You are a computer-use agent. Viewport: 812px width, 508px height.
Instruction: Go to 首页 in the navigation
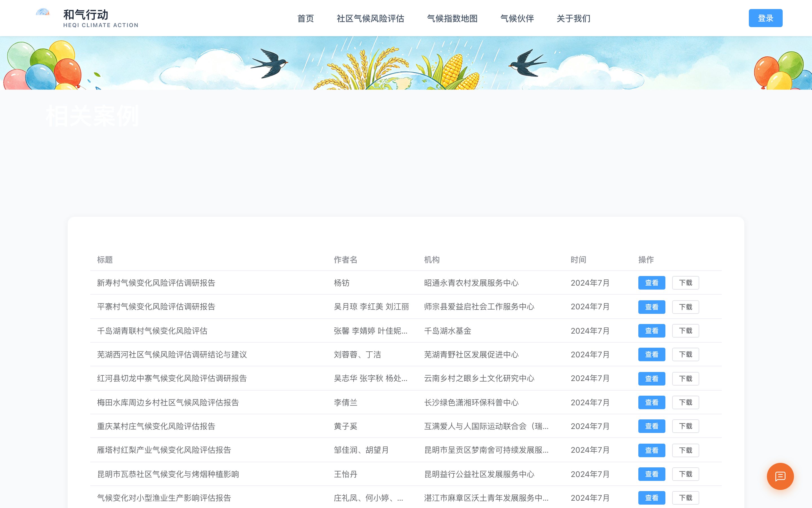tap(305, 18)
